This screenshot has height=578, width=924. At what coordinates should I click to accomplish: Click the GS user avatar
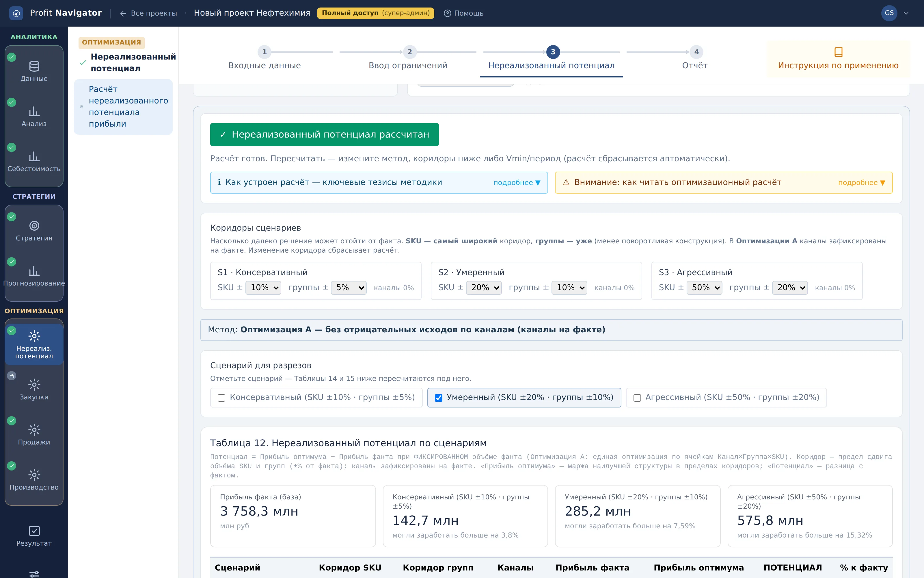click(x=889, y=13)
